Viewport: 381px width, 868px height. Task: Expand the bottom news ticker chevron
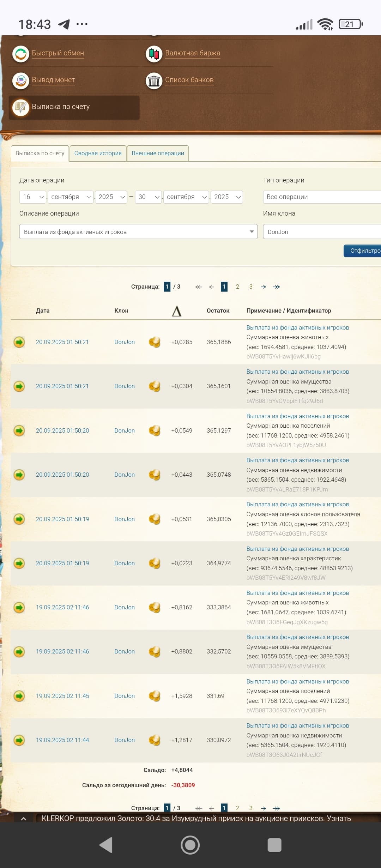[x=23, y=819]
